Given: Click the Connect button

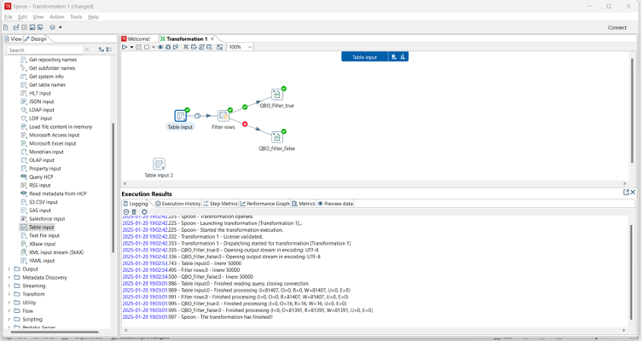Looking at the screenshot, I should point(617,27).
